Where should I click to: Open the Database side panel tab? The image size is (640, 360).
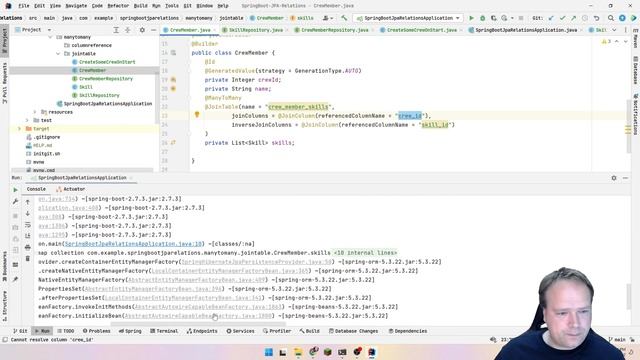coord(636,70)
